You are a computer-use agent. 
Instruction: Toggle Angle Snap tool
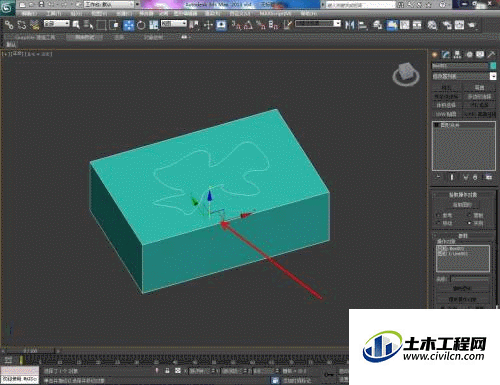[248, 25]
